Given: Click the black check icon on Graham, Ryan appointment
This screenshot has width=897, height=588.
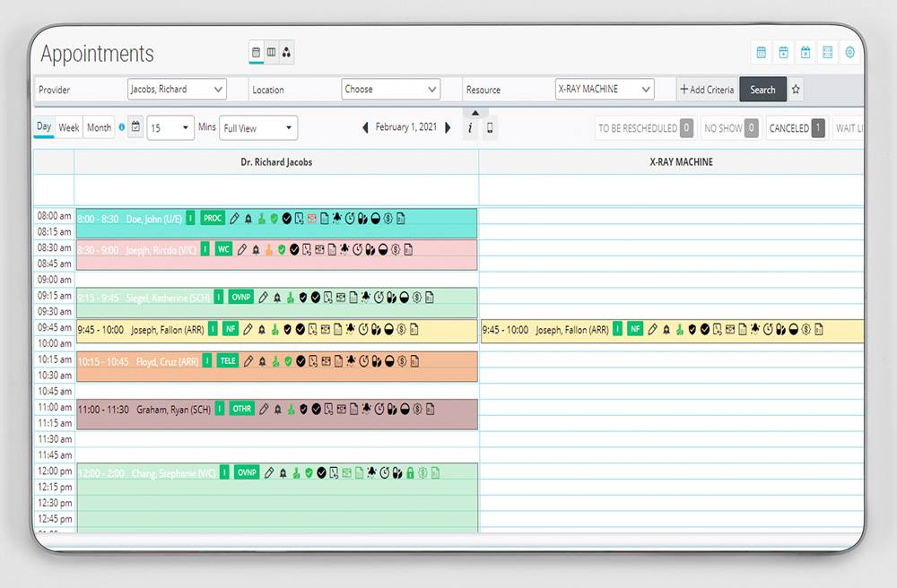Looking at the screenshot, I should click(316, 409).
